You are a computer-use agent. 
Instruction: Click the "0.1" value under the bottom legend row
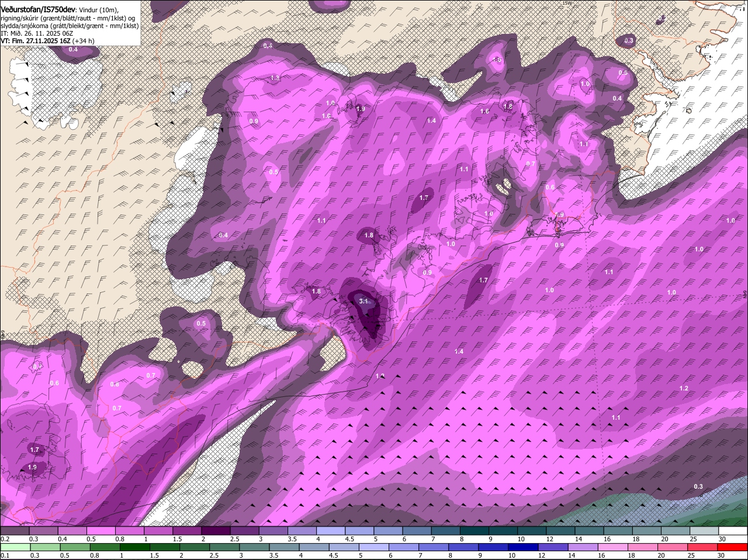click(5, 555)
